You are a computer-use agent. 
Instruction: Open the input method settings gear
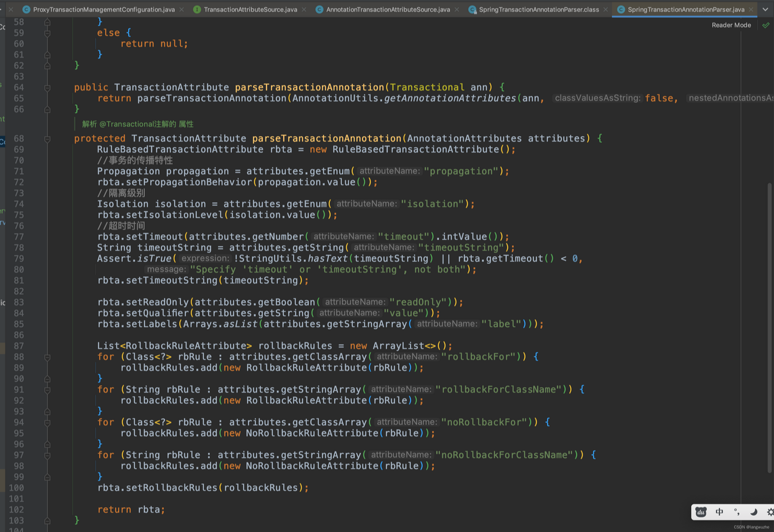click(x=770, y=512)
